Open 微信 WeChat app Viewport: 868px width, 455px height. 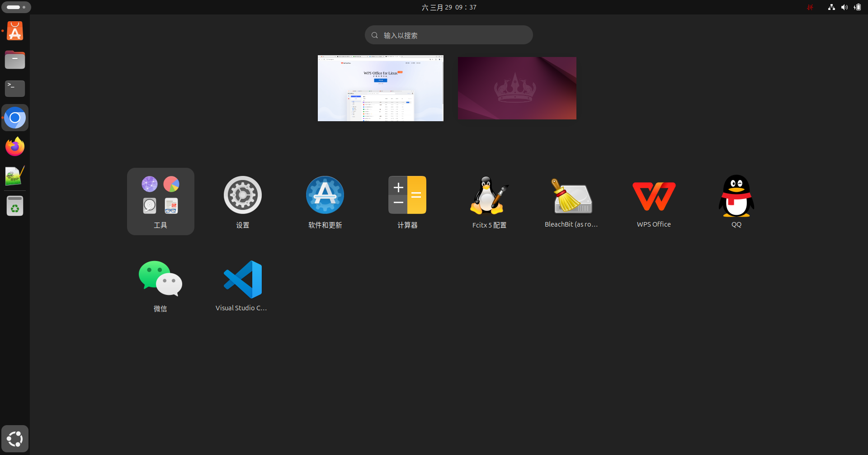pos(160,285)
